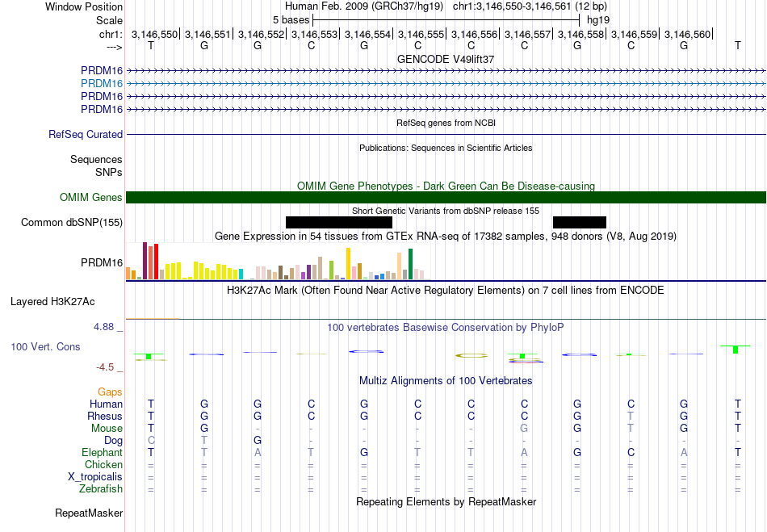Click the Rhesus alignment row label
This screenshot has width=767, height=532.
[x=105, y=416]
